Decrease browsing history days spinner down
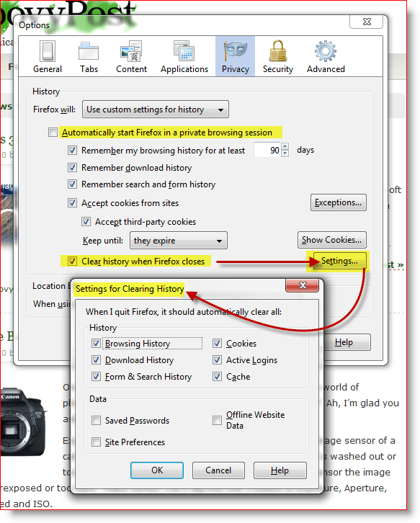420x523 pixels. [285, 153]
